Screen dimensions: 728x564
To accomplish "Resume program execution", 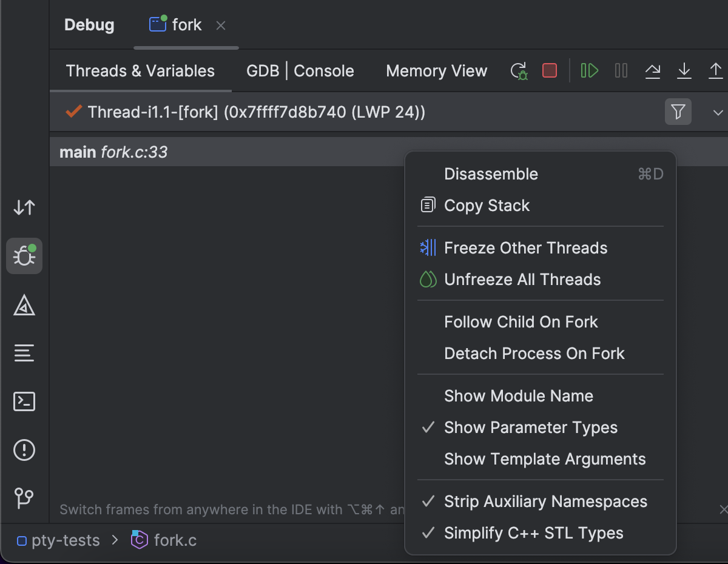I will tap(589, 71).
